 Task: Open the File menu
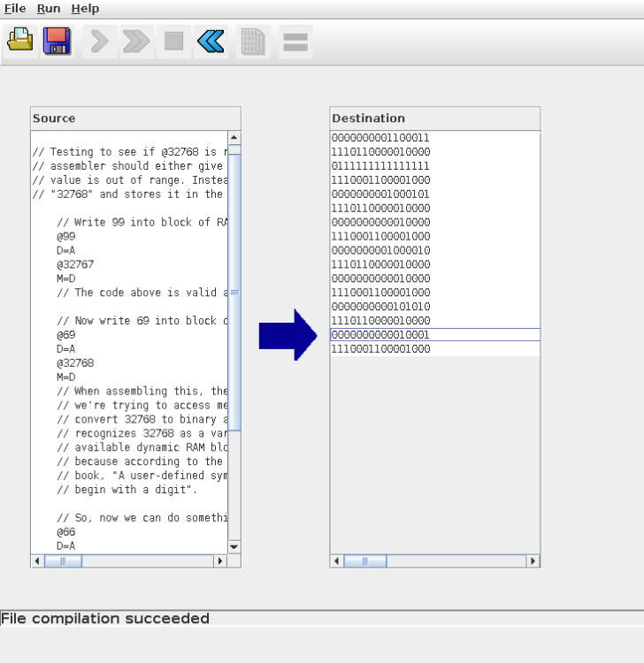15,9
